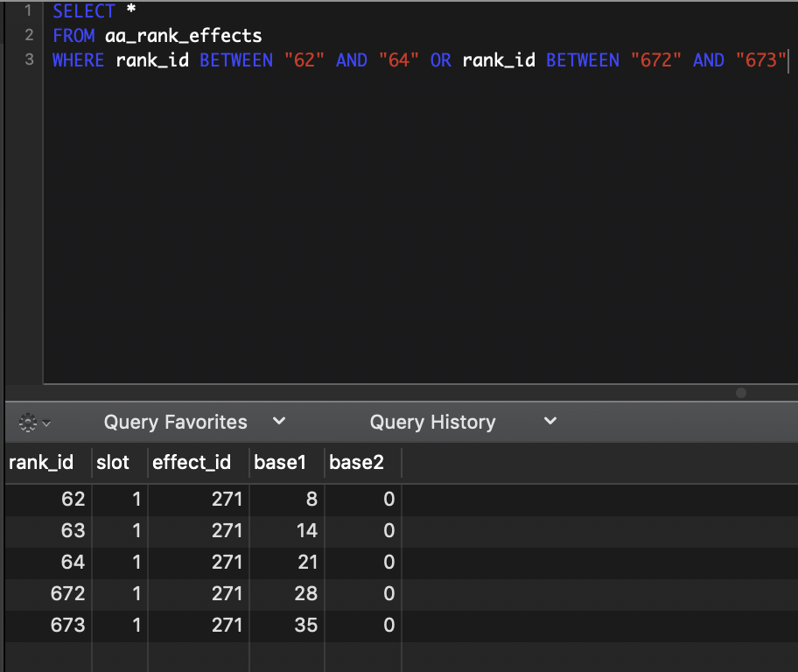Click line number 3 in editor gutter

pos(29,60)
